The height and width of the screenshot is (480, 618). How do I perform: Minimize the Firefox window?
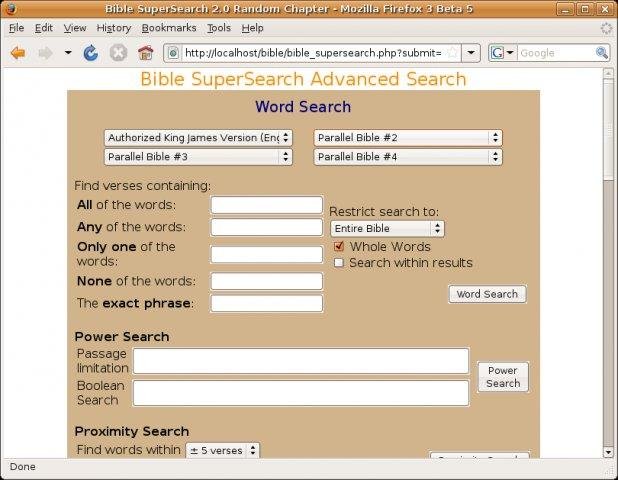coord(566,9)
